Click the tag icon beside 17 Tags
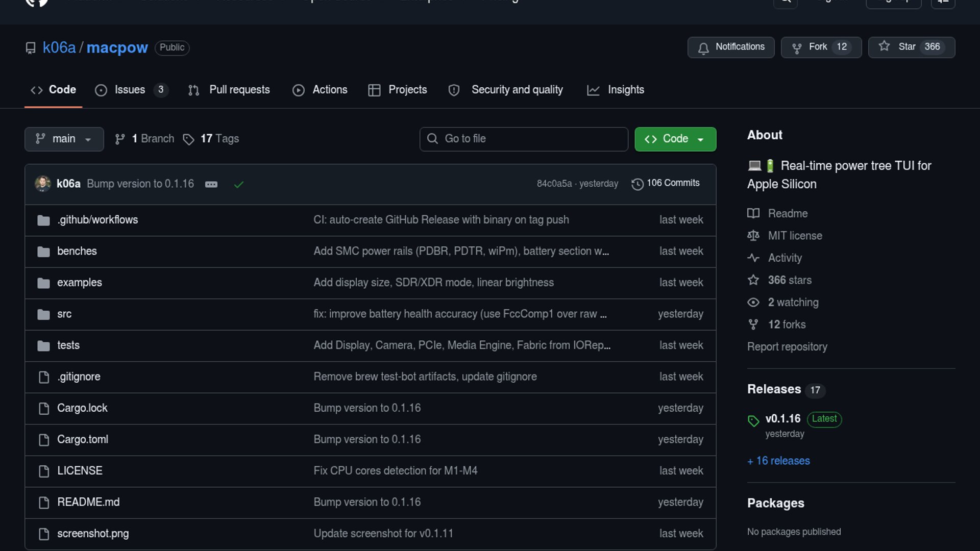Image resolution: width=980 pixels, height=551 pixels. pyautogui.click(x=188, y=139)
